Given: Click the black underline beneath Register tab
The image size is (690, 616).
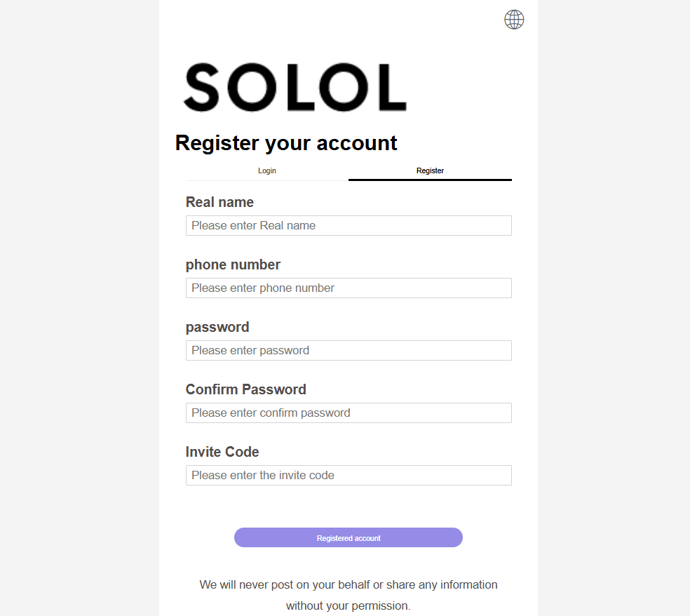Looking at the screenshot, I should 430,180.
